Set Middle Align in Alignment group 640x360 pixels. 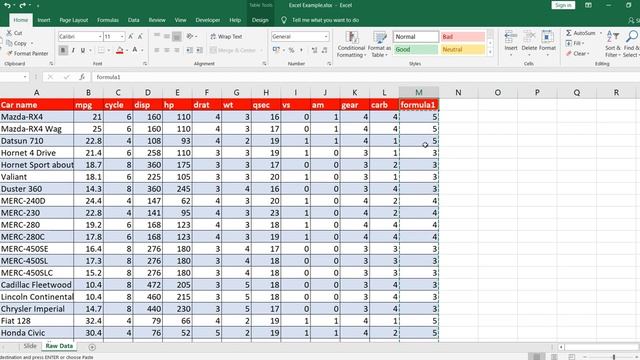pos(167,36)
